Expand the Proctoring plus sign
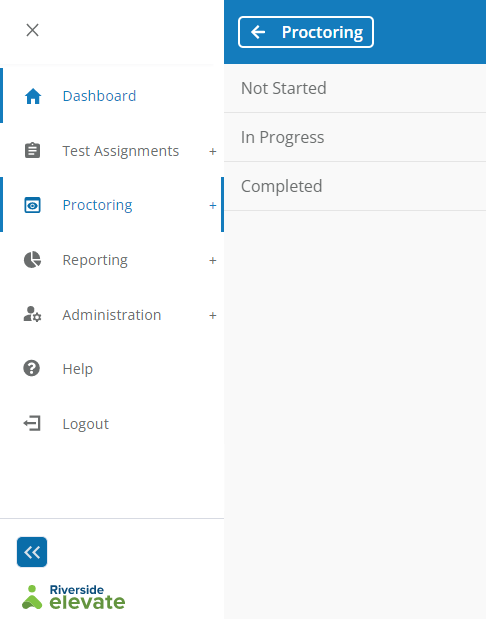 (x=213, y=205)
